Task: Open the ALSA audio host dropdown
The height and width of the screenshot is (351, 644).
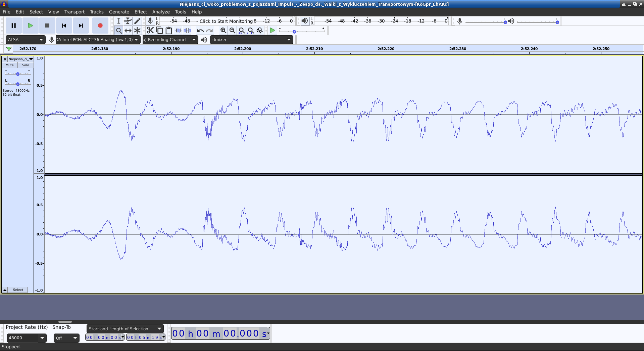Action: [x=26, y=40]
